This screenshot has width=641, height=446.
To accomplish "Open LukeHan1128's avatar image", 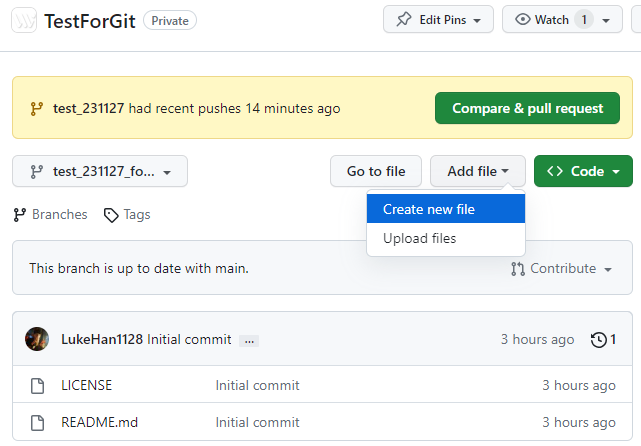I will 37,339.
